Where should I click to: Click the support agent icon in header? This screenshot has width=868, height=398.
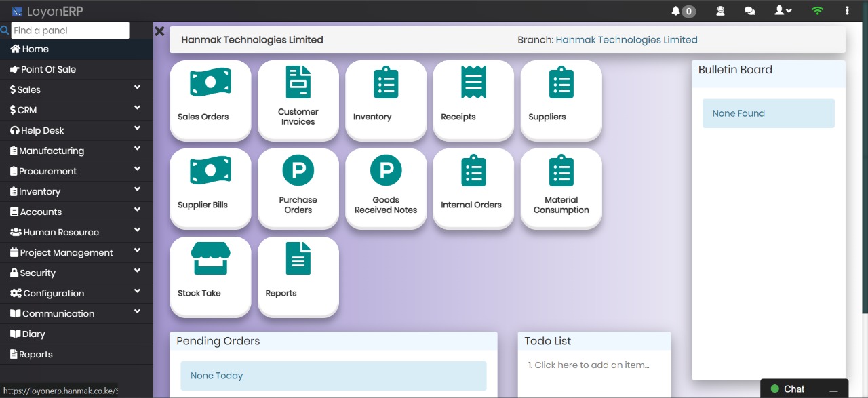[x=720, y=11]
